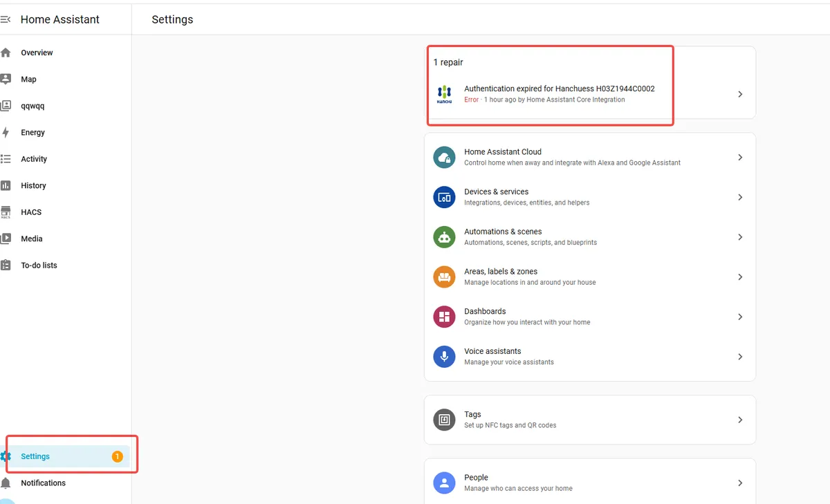This screenshot has height=504, width=830.
Task: Click chevron next to Voice assistants
Action: click(x=740, y=357)
